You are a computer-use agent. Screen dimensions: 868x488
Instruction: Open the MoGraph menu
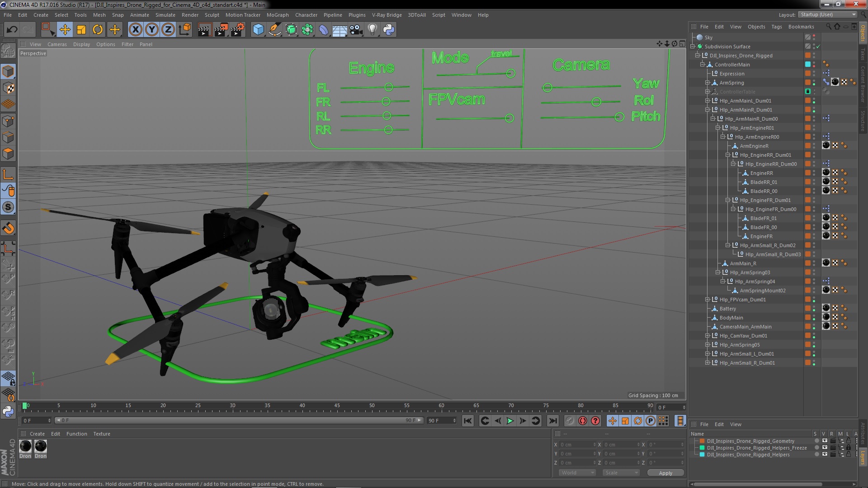[x=278, y=15]
